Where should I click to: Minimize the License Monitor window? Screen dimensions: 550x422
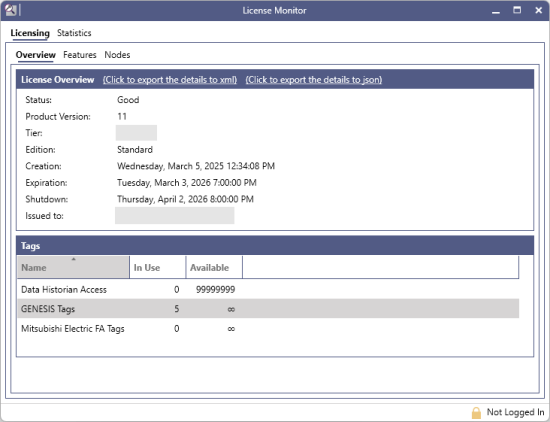496,11
